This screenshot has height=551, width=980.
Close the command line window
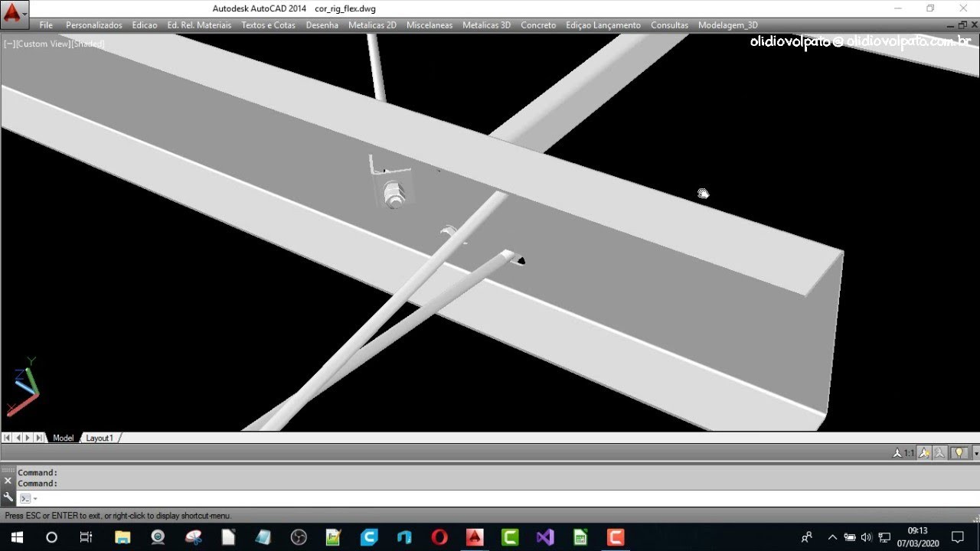pos(8,481)
